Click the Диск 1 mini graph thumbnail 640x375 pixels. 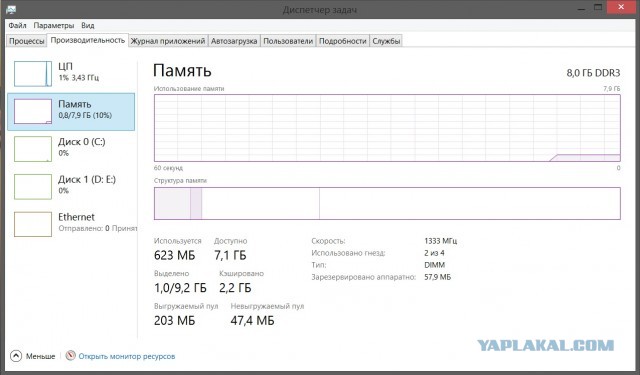[33, 186]
